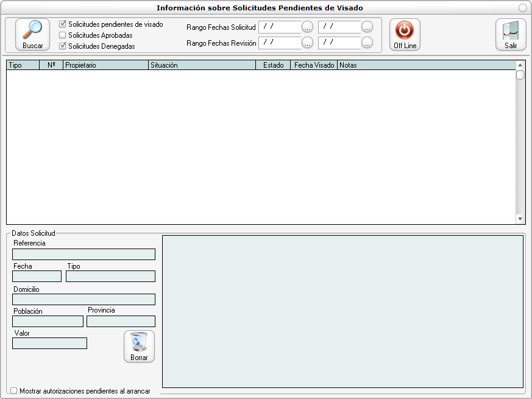Toggle Solicitudes pendientes de visado checkbox
The width and height of the screenshot is (532, 399).
coord(63,24)
